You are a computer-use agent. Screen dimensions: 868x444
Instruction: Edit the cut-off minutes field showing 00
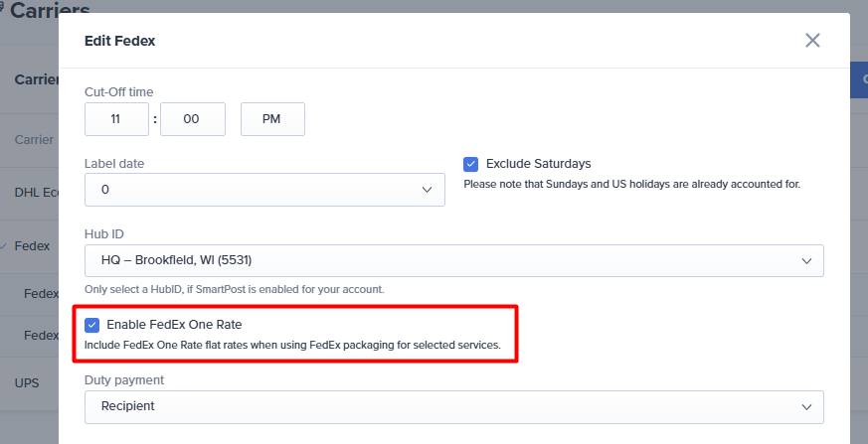pos(193,119)
